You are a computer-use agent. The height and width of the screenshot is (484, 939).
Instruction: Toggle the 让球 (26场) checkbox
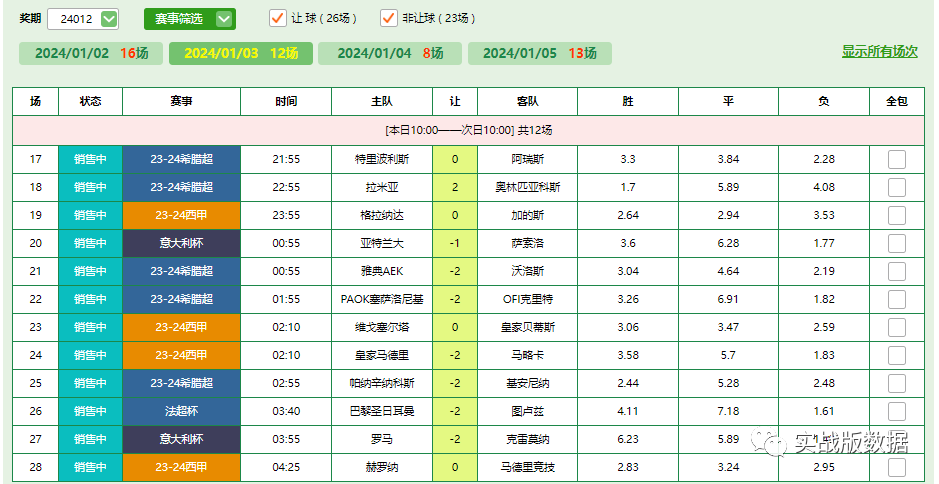(277, 19)
